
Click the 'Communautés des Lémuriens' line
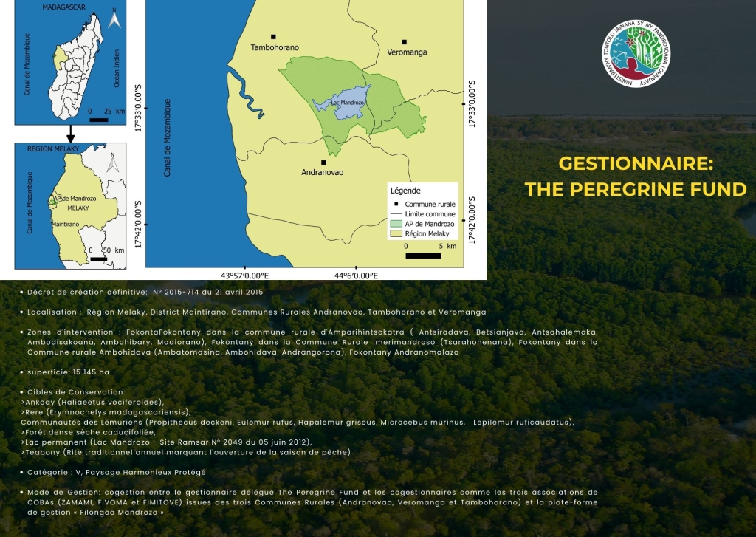click(298, 423)
